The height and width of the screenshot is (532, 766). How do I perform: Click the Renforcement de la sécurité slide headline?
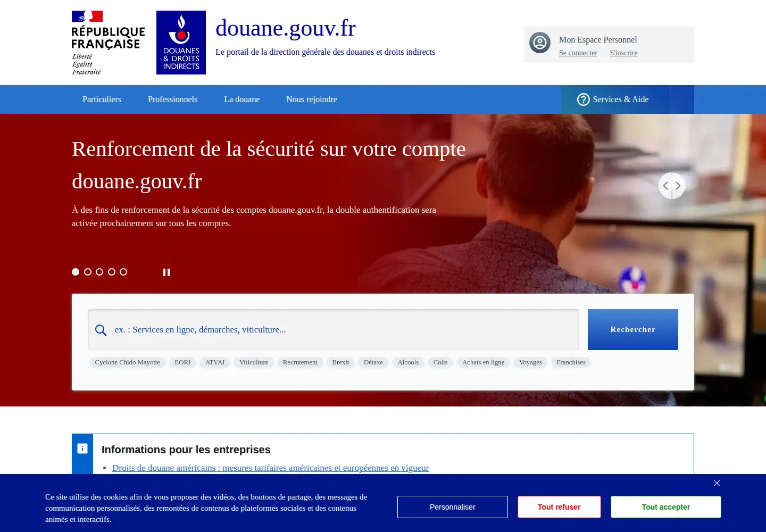click(269, 165)
